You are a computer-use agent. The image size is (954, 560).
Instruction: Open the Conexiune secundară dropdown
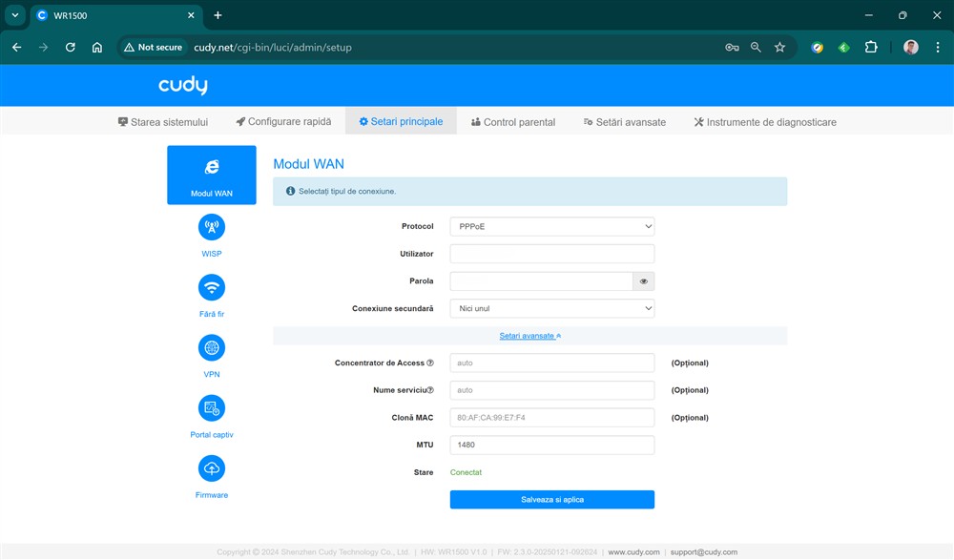click(551, 308)
